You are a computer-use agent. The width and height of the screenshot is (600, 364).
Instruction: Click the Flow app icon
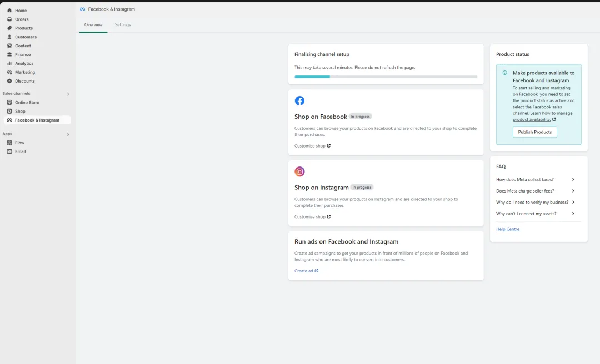click(9, 142)
